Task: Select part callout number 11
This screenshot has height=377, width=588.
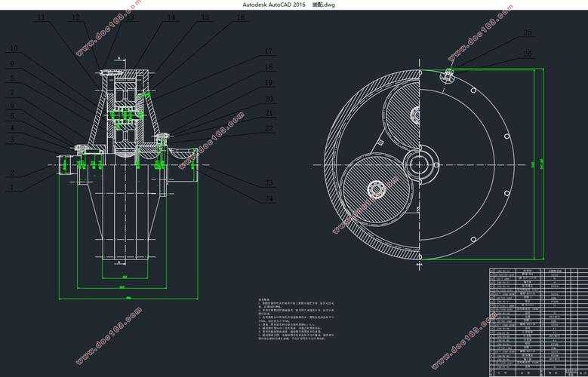Action: coord(40,17)
